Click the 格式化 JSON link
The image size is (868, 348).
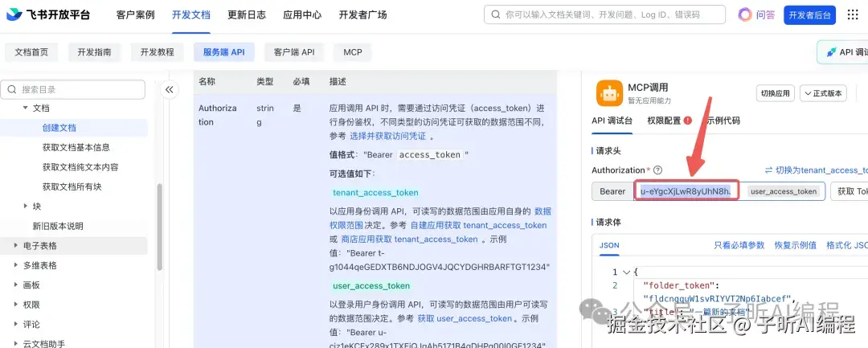(x=847, y=245)
